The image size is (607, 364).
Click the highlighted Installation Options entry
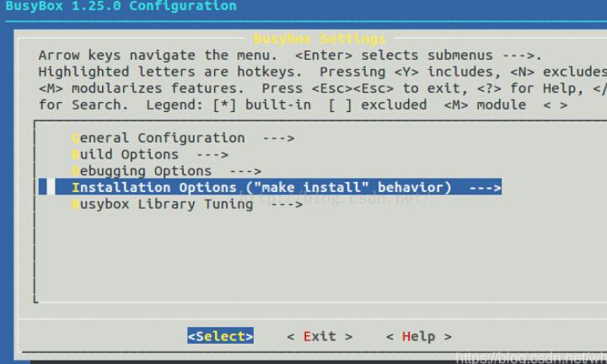261,187
